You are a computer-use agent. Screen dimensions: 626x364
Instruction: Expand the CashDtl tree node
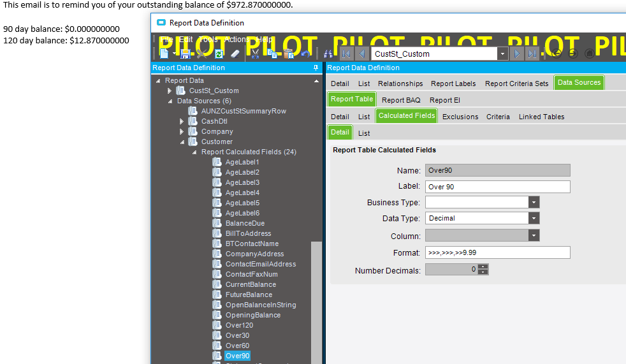[182, 121]
